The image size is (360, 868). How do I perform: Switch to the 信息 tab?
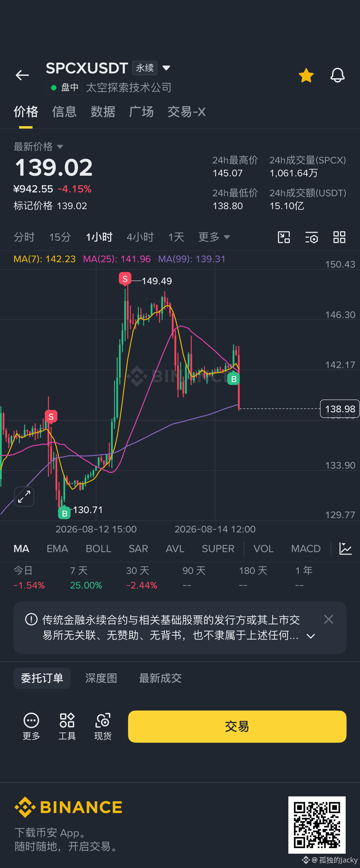[64, 112]
